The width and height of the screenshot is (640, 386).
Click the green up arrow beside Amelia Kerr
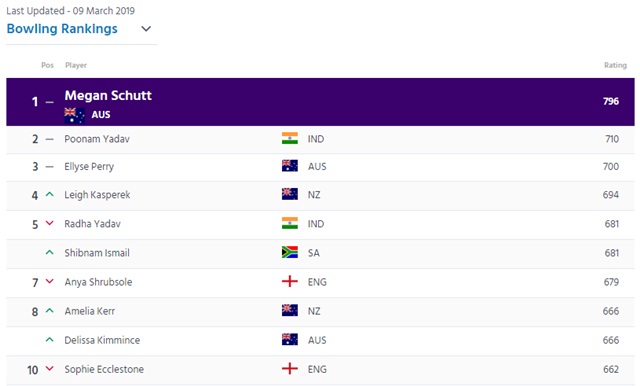[49, 311]
